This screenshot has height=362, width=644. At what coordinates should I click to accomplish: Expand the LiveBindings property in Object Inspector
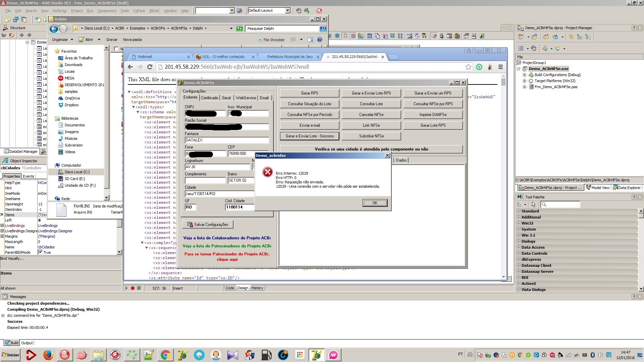coord(2,226)
